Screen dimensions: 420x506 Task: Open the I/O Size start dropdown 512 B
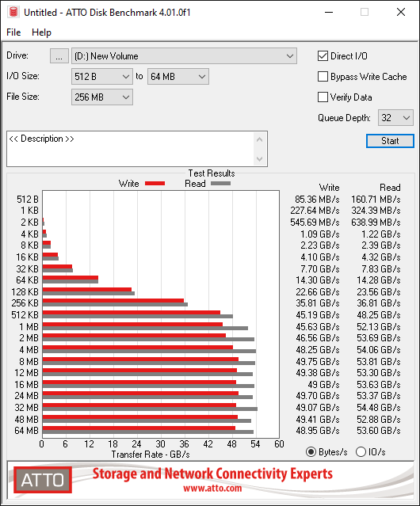coord(102,77)
